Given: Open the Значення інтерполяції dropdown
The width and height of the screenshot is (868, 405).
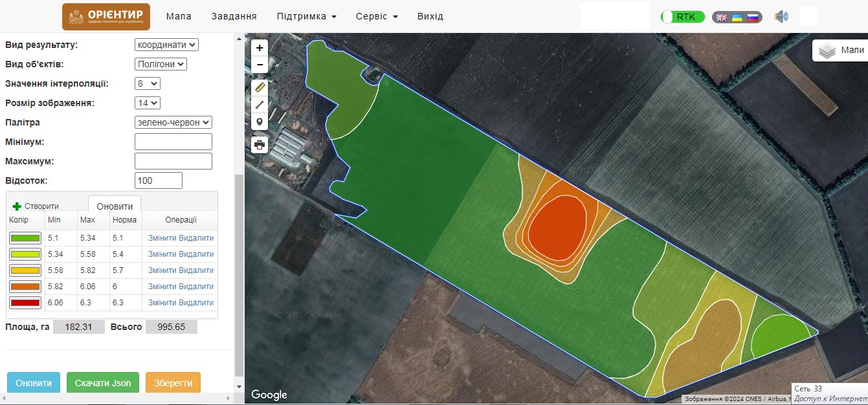Looking at the screenshot, I should click(148, 83).
